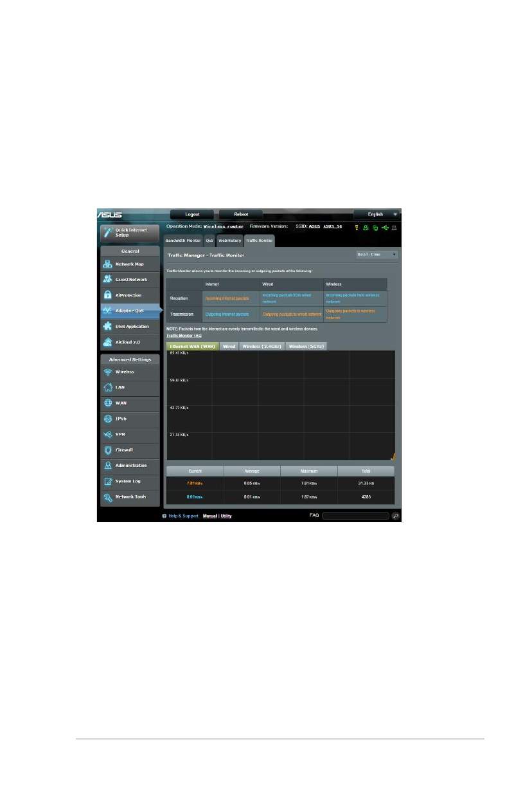Switch to the Web History tab

pos(229,241)
